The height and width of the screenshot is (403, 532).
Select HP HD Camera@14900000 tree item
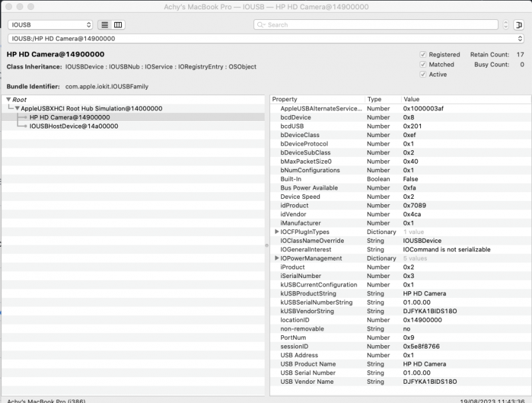click(x=70, y=117)
